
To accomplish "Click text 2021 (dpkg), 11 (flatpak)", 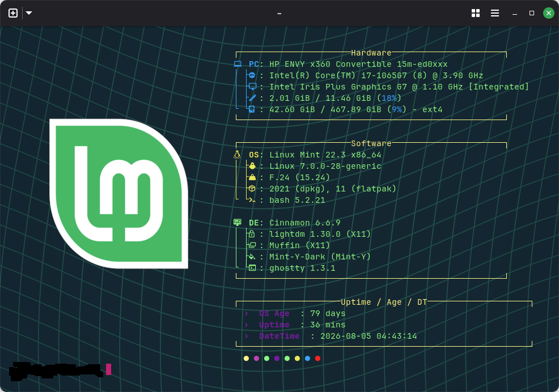I will (x=333, y=189).
